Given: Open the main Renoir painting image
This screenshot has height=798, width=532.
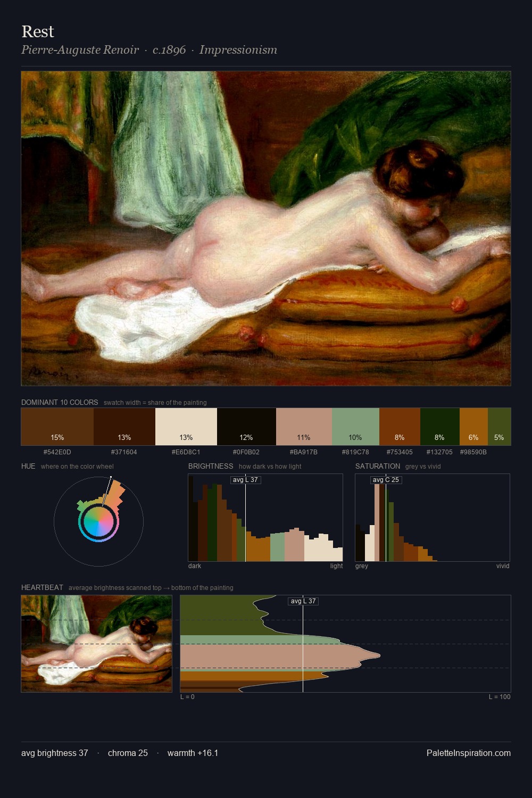Looking at the screenshot, I should point(266,228).
